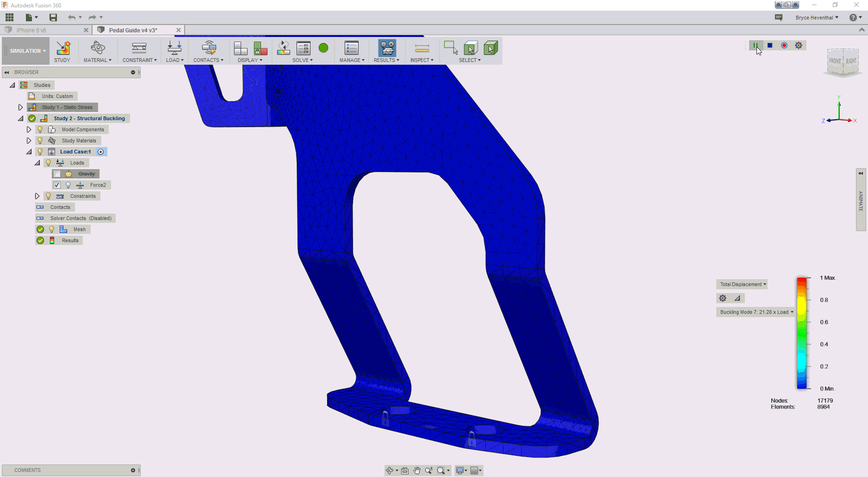868x477 pixels.
Task: Close the Pedal Guide v4 v3* tab
Action: coord(179,30)
